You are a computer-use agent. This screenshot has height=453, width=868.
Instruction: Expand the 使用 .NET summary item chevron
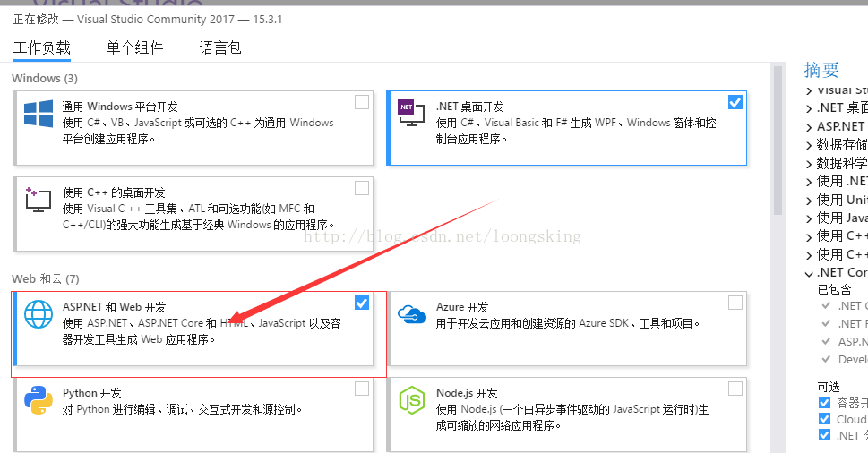point(809,182)
